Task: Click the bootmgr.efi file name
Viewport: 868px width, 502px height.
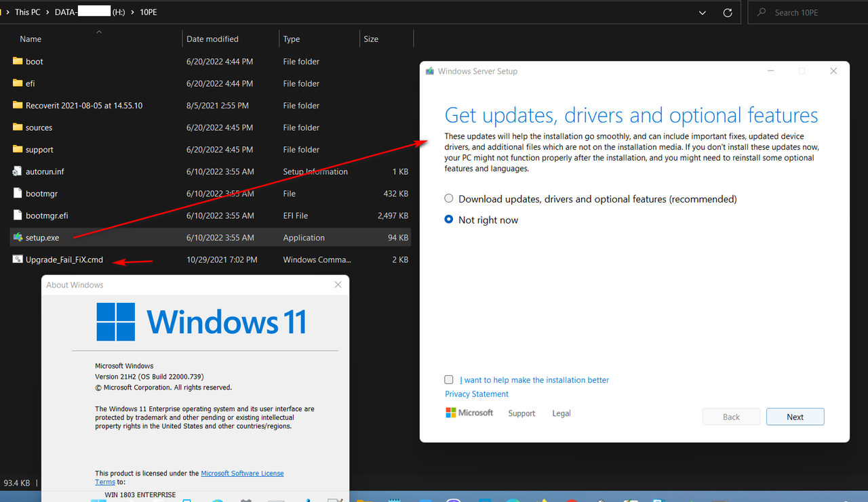Action: coord(47,215)
